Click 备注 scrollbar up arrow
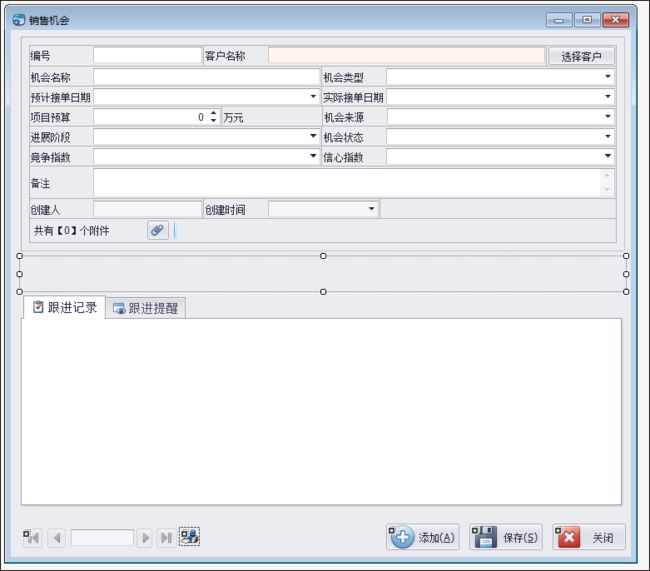650x571 pixels. point(607,175)
